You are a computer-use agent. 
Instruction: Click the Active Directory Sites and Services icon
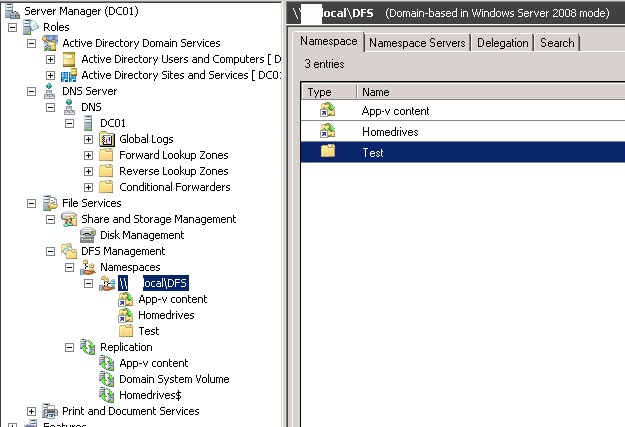click(x=69, y=75)
